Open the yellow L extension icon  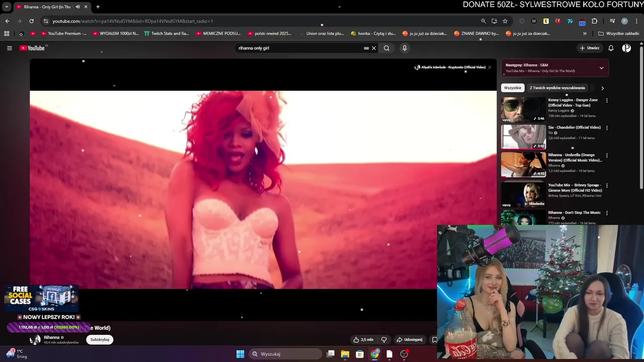pyautogui.click(x=546, y=21)
